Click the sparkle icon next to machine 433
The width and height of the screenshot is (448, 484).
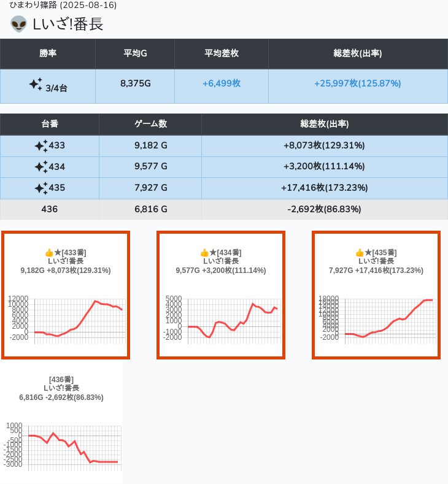click(x=41, y=146)
